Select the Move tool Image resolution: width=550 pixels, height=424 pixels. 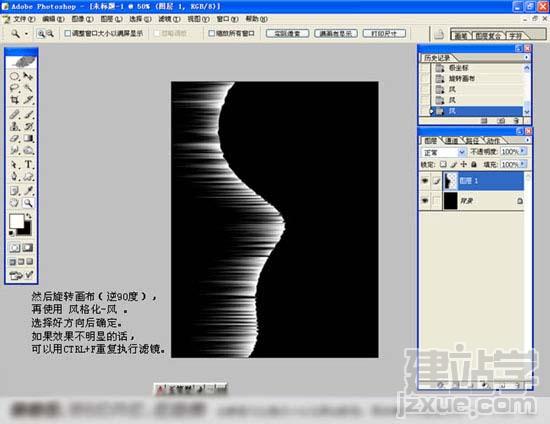[28, 76]
